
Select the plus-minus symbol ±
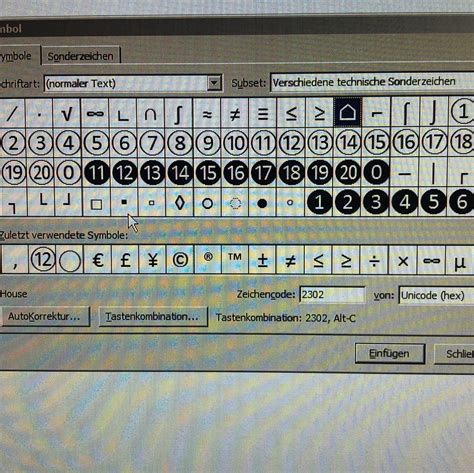coord(263,260)
